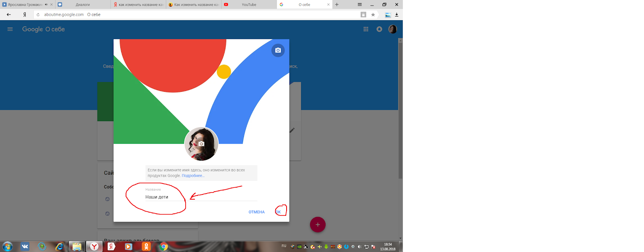
Task: Open the file explorer folder in taskbar
Action: pyautogui.click(x=77, y=246)
